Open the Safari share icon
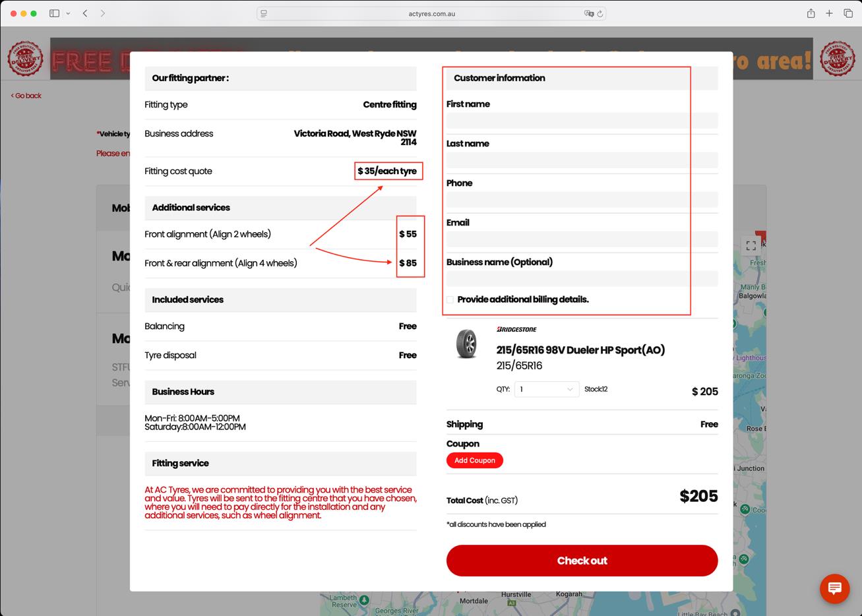This screenshot has width=862, height=616. point(811,13)
